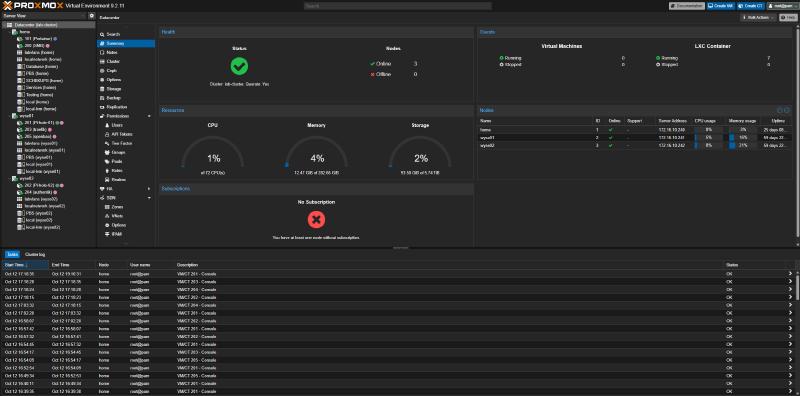Viewport: 800px width, 396px height.
Task: Sort Nodes grid by Memory usage column
Action: [742, 121]
